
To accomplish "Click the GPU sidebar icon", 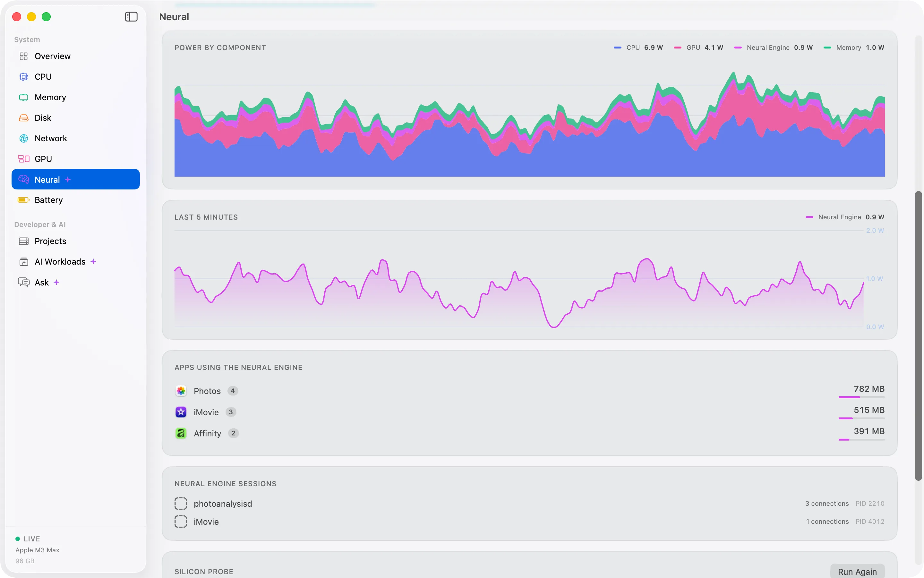I will tap(24, 159).
